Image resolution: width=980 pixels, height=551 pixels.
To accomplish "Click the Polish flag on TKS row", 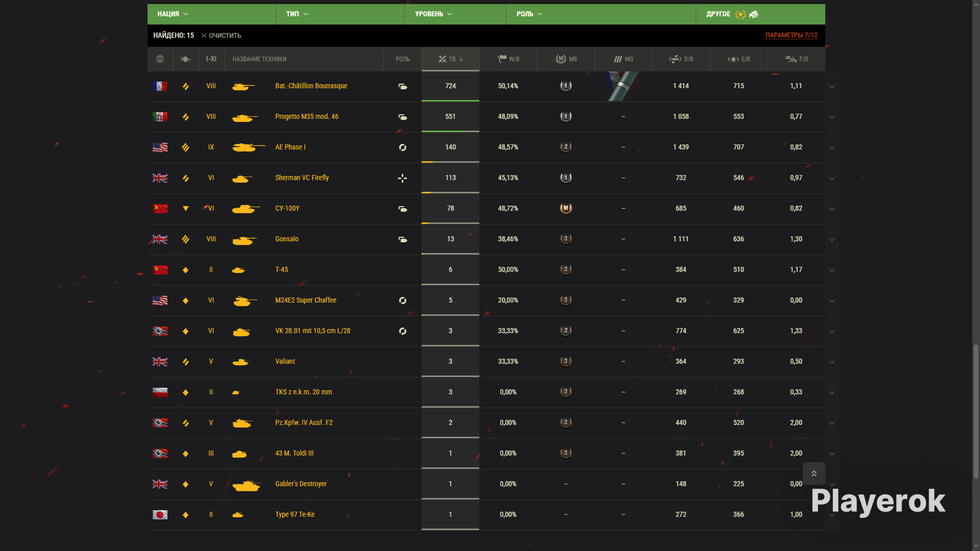I will pos(160,392).
